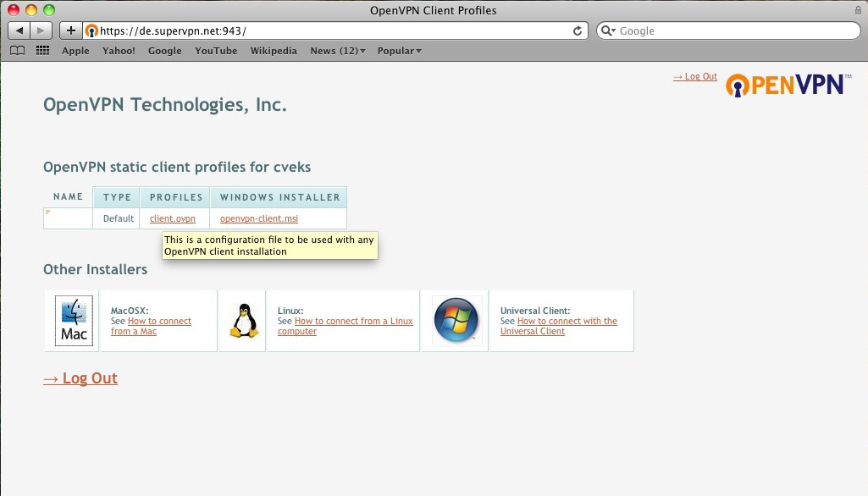The height and width of the screenshot is (496, 868).
Task: Click the lock icon in the title bar
Action: [858, 10]
